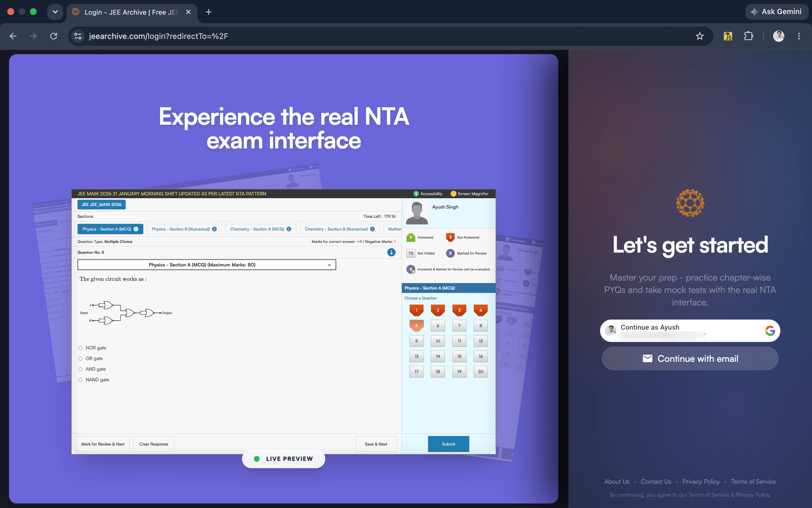This screenshot has width=812, height=508.
Task: Open the About Us link
Action: 617,481
